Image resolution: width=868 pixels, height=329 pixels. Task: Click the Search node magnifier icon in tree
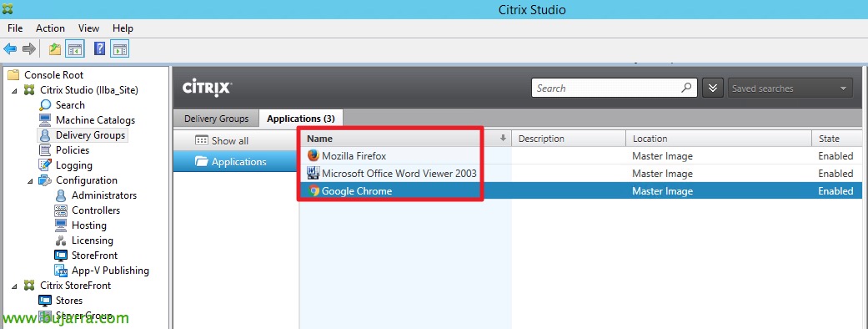46,105
